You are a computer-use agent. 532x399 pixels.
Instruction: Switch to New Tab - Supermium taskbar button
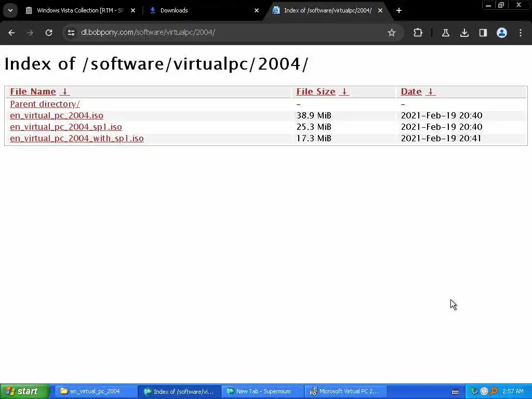pyautogui.click(x=263, y=392)
